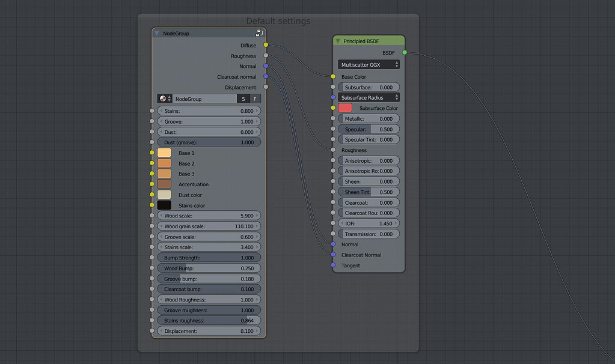
Task: Click the Wood Roughness field 1.000
Action: tap(209, 300)
